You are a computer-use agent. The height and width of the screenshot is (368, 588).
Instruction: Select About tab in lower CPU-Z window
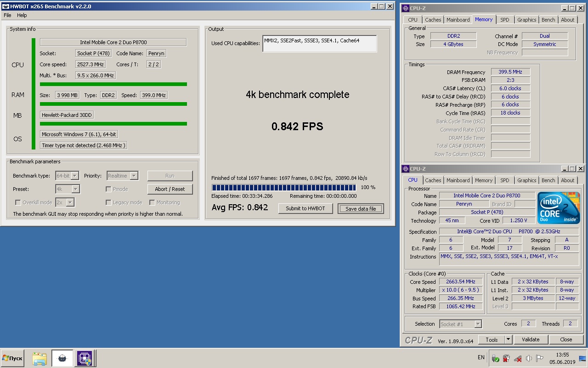(568, 180)
